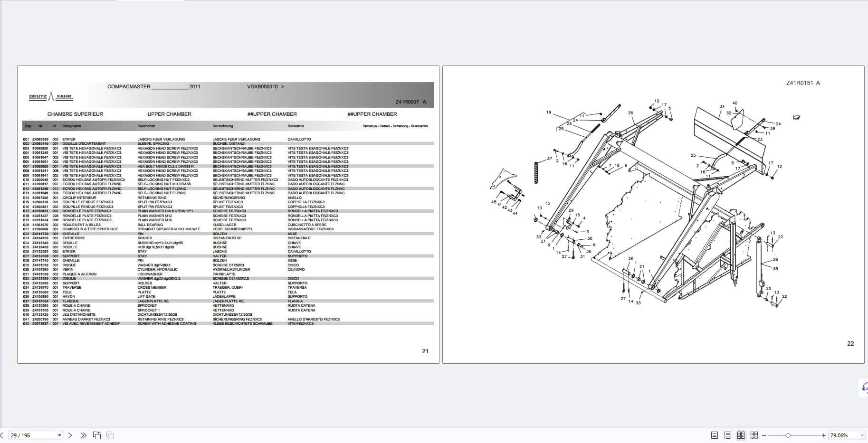
Task: Click 'KUGELLAGER' German designation
Action: (x=224, y=225)
